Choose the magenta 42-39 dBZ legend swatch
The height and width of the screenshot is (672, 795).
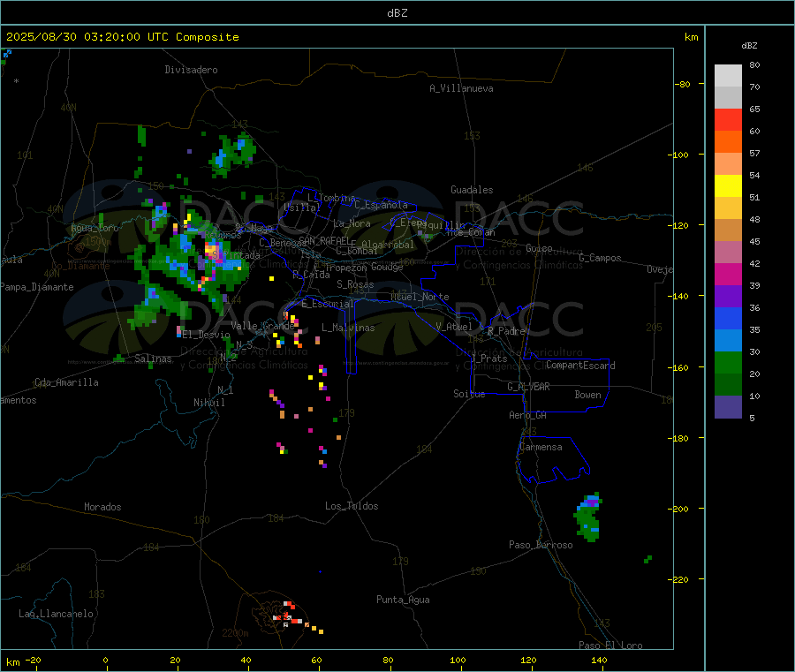tap(728, 274)
